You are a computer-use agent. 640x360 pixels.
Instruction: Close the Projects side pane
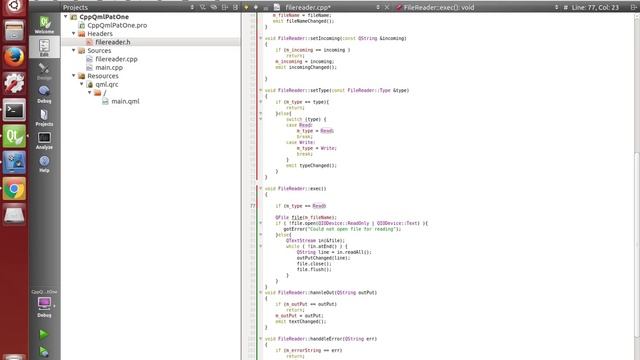(x=235, y=7)
